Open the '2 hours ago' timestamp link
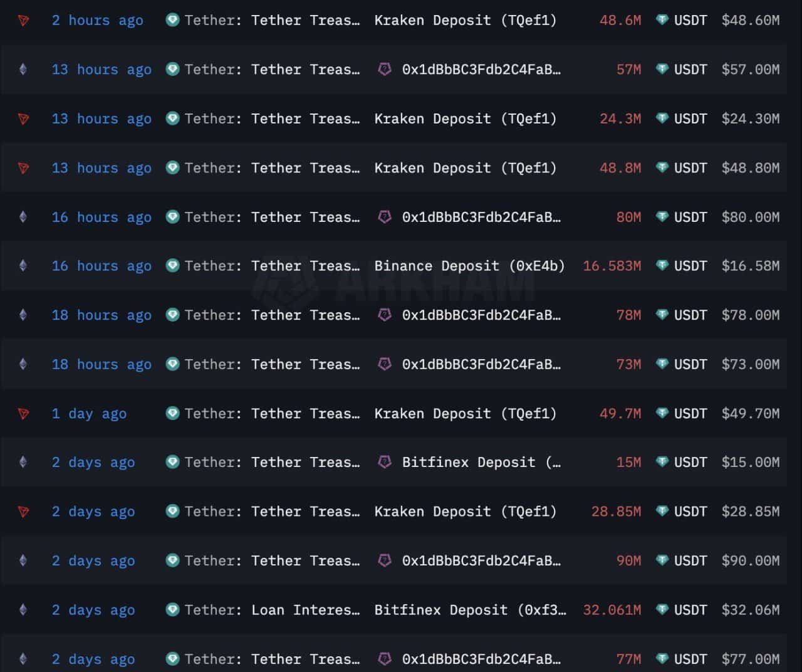The width and height of the screenshot is (802, 672). point(97,21)
